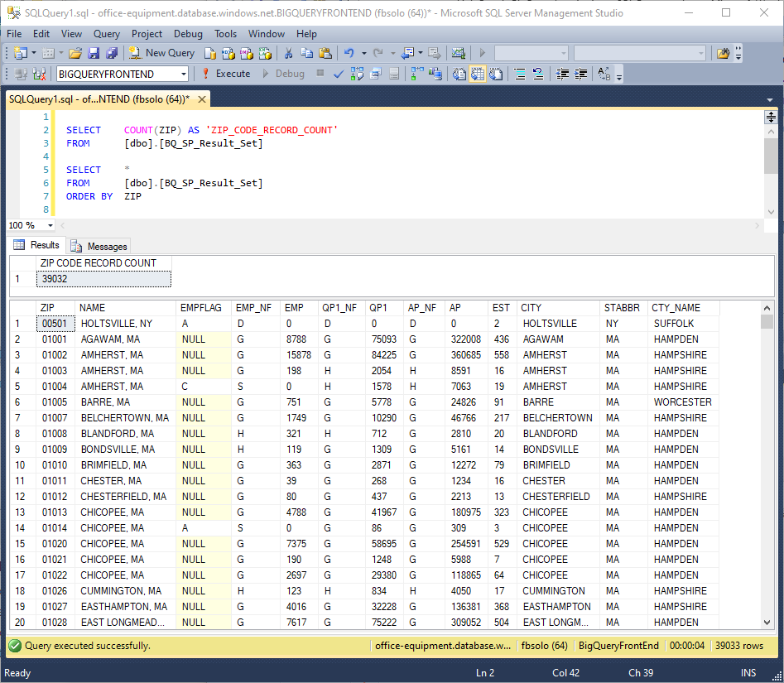Click the Execute query button

[x=225, y=74]
